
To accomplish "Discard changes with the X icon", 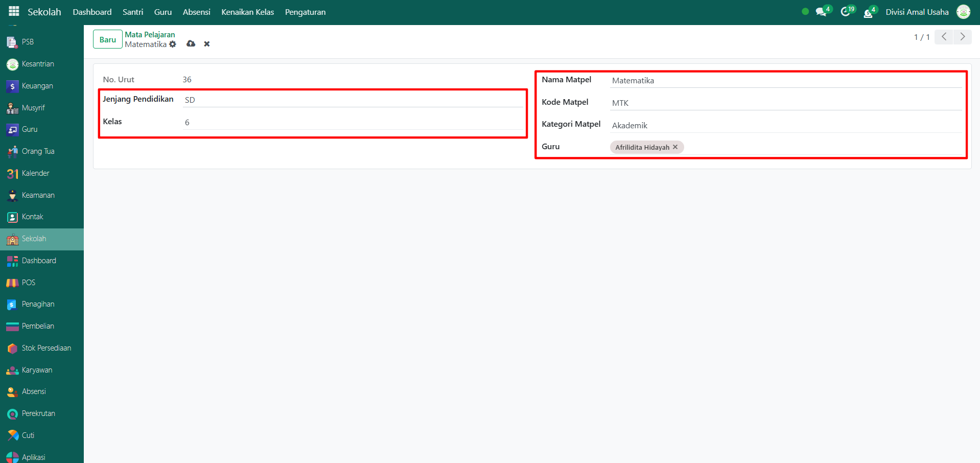I will coord(207,44).
